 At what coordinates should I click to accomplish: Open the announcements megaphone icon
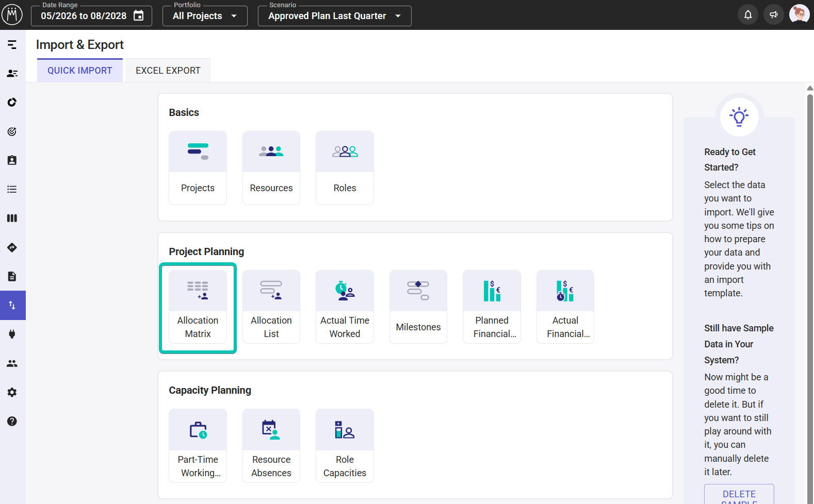(x=774, y=15)
